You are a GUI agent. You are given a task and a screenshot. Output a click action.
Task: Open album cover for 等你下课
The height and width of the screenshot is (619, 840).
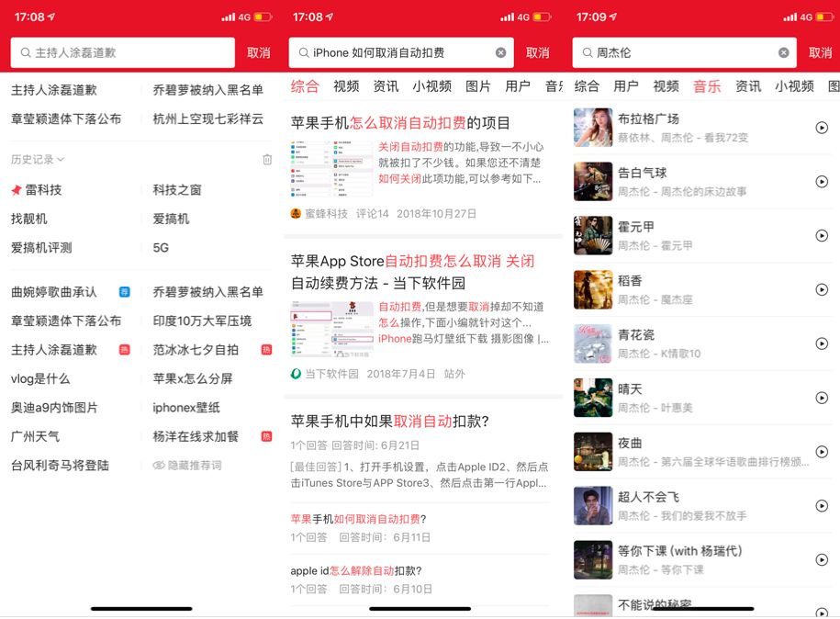[592, 559]
